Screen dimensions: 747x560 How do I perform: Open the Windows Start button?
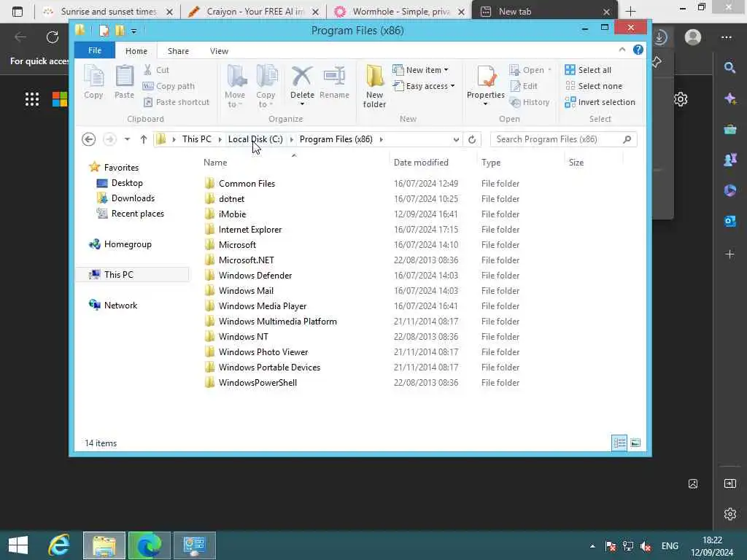pyautogui.click(x=18, y=545)
